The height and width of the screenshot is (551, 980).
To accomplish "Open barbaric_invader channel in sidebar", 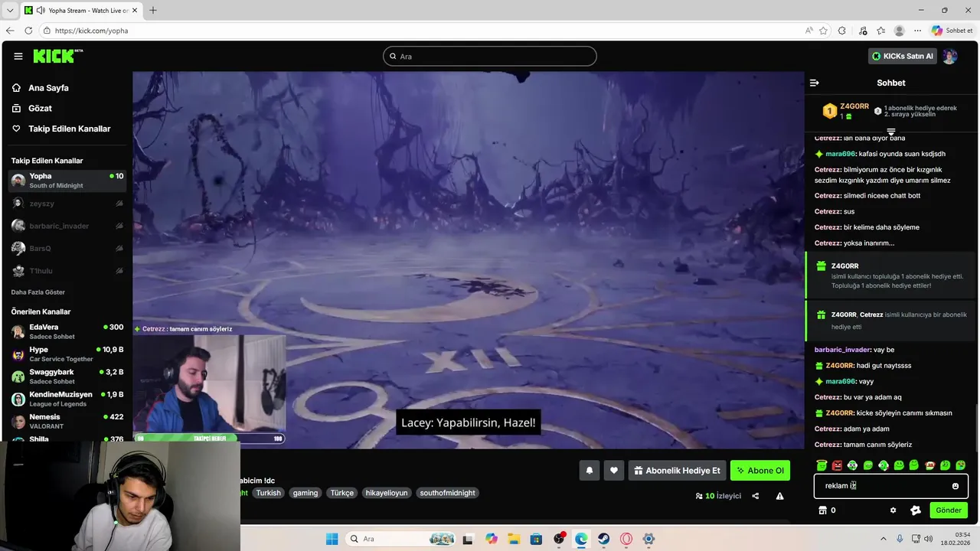I will (67, 226).
